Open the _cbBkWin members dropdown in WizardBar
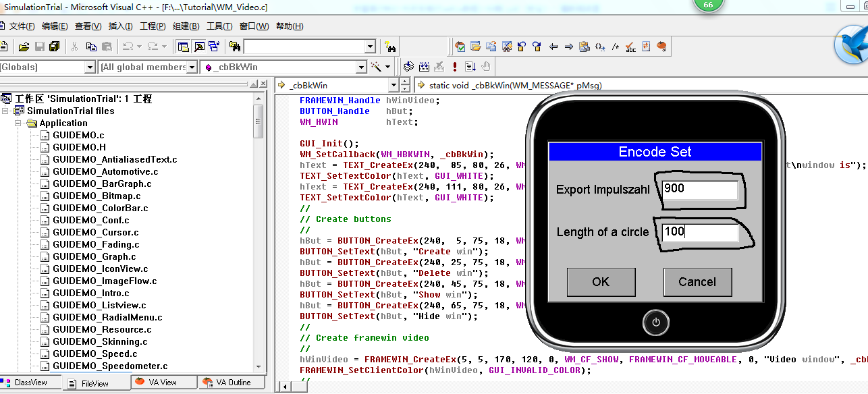868x394 pixels. [361, 67]
